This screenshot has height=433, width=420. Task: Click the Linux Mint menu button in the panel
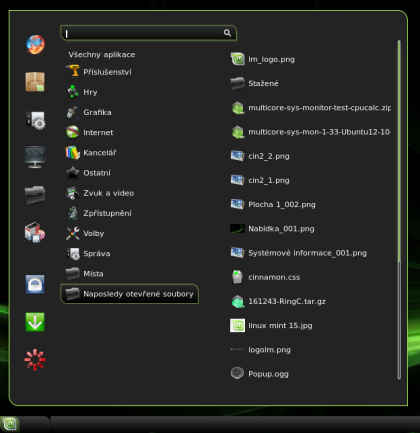point(9,425)
